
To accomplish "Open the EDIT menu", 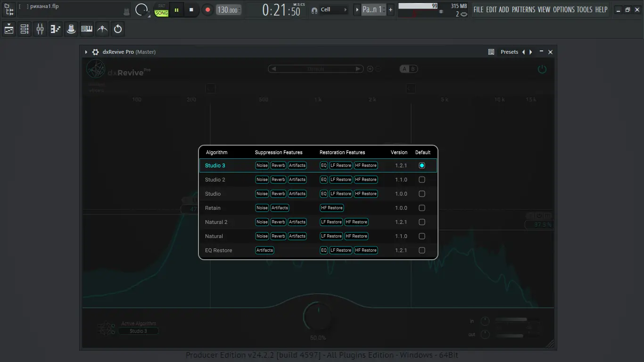I will click(x=491, y=9).
